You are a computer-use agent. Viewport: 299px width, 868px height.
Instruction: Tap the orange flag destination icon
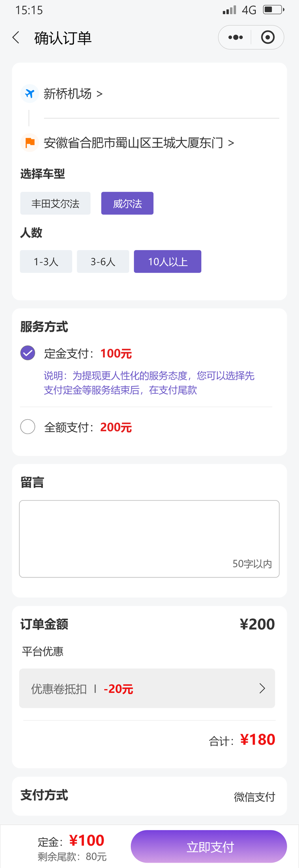point(30,143)
